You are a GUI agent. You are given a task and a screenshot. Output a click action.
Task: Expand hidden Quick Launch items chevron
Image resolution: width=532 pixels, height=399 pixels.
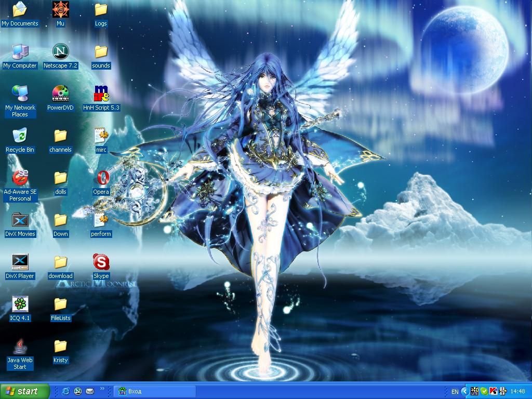[102, 389]
